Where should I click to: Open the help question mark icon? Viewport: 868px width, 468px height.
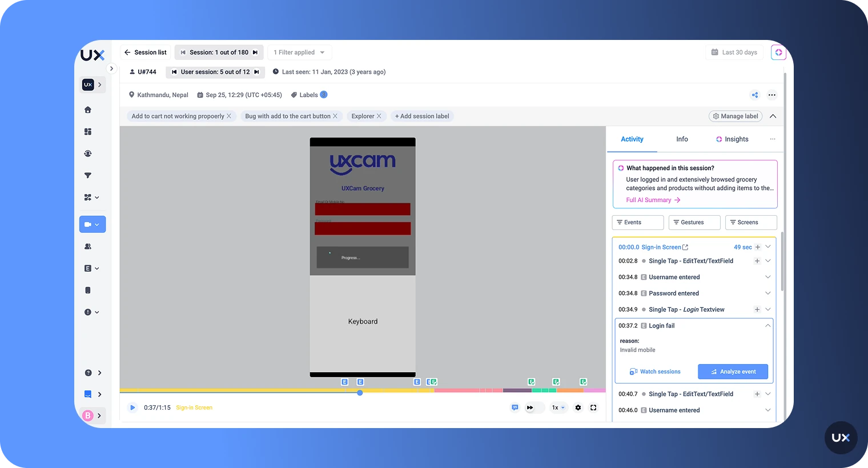point(88,373)
